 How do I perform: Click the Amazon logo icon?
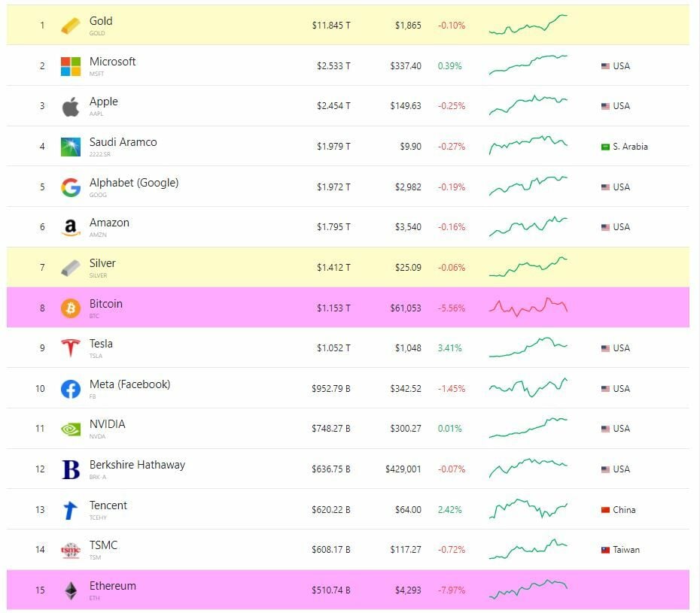coord(71,227)
